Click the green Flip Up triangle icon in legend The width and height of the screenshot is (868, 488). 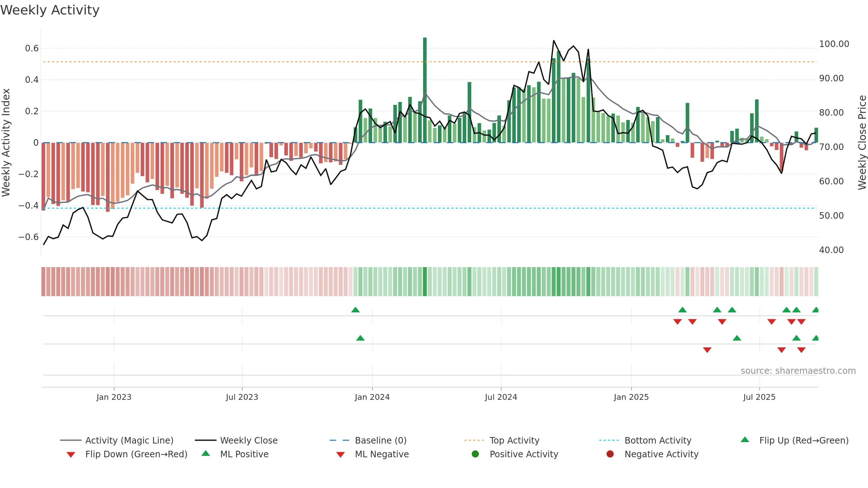pyautogui.click(x=745, y=440)
